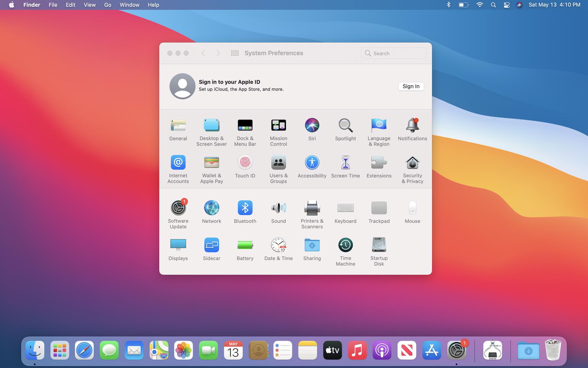Open Software Update pane
588x368 pixels.
click(178, 214)
